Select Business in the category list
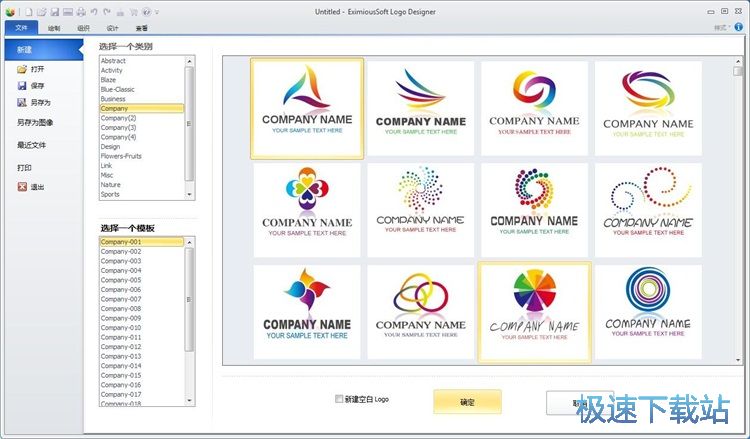The image size is (750, 439). (142, 99)
